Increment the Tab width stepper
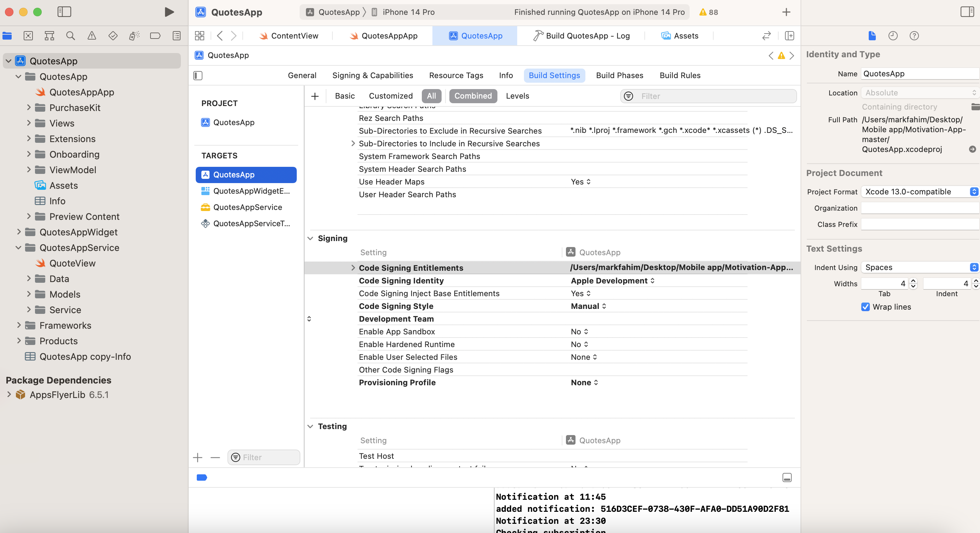980x533 pixels. coord(913,281)
